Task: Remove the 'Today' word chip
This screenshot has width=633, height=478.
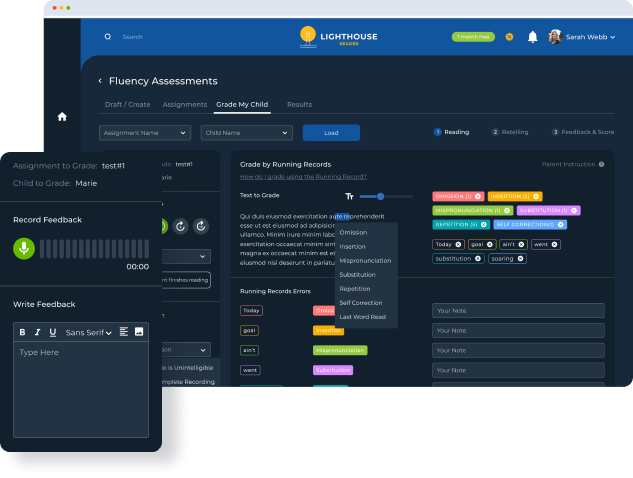Action: (458, 244)
